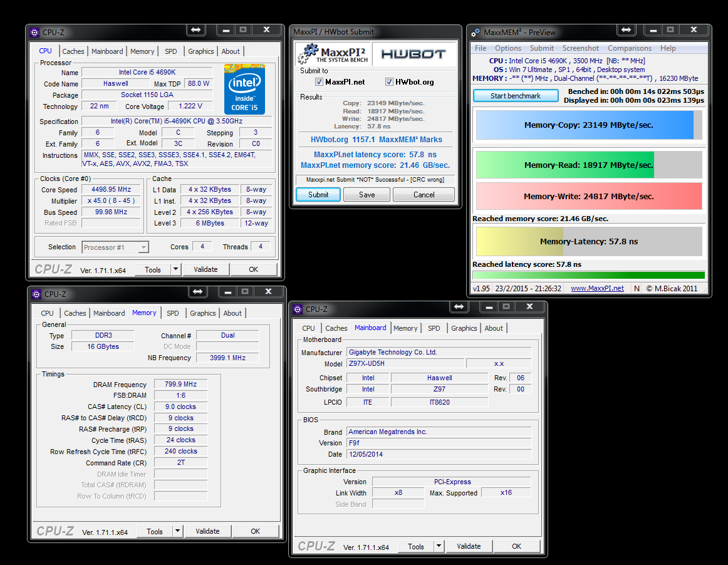Click CPU-Z app icon in Memory window title bar
Screen dimensions: 728x565
pyautogui.click(x=36, y=294)
